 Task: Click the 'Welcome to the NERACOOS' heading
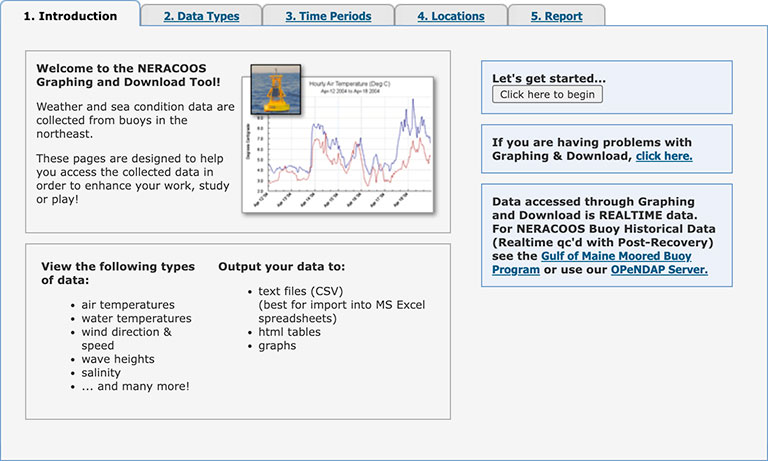(128, 75)
